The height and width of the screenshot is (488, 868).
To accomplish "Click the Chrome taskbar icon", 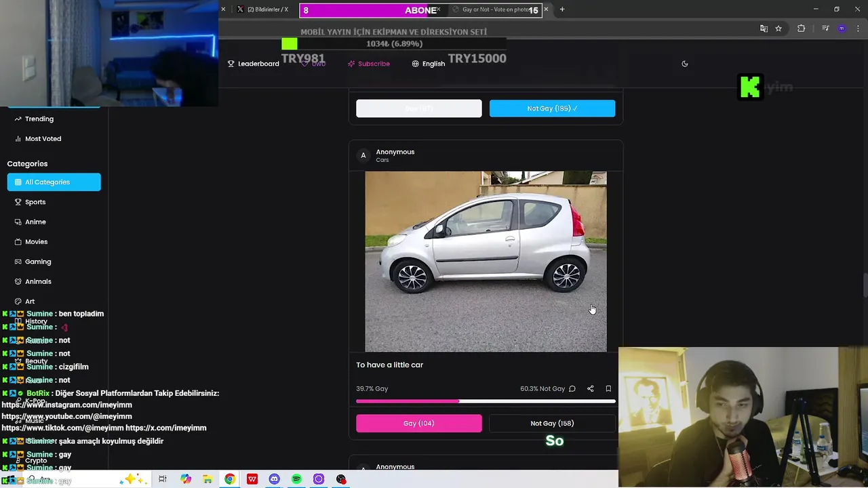I will pos(230,479).
